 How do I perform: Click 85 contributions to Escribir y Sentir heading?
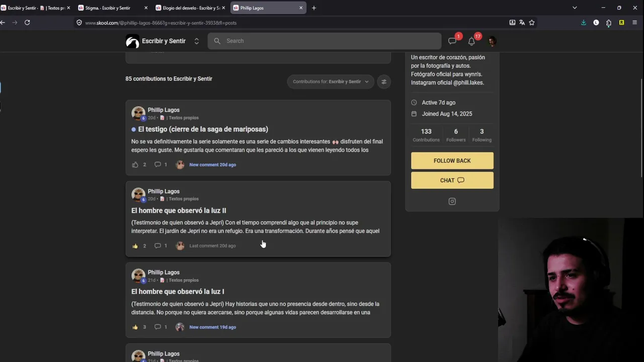(169, 79)
